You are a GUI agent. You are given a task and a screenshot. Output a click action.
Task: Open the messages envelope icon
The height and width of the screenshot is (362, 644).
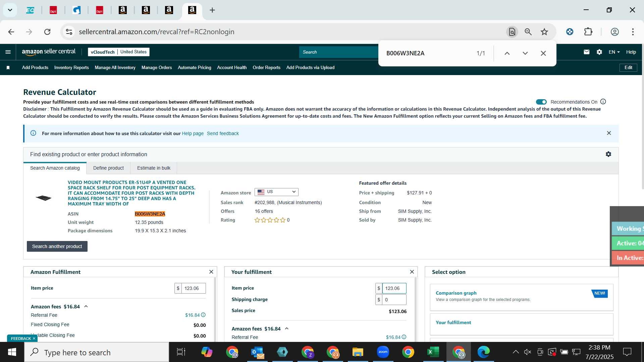pyautogui.click(x=586, y=52)
